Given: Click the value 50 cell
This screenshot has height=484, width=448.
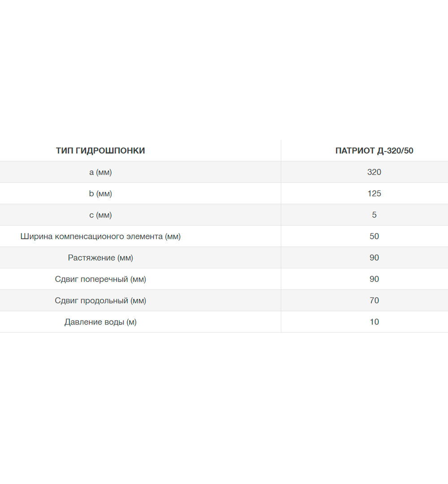Looking at the screenshot, I should click(374, 236).
